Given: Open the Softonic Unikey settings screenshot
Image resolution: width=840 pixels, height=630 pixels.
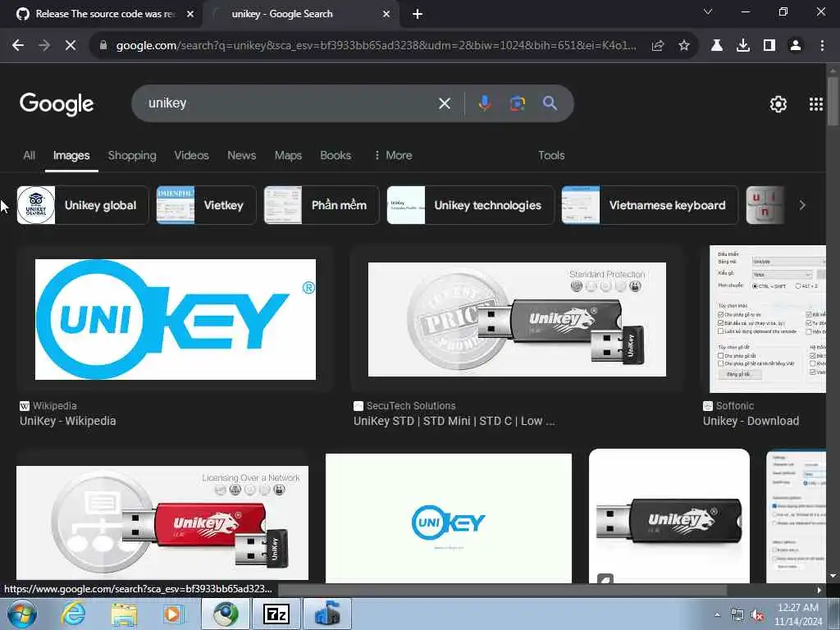Looking at the screenshot, I should pos(767,319).
